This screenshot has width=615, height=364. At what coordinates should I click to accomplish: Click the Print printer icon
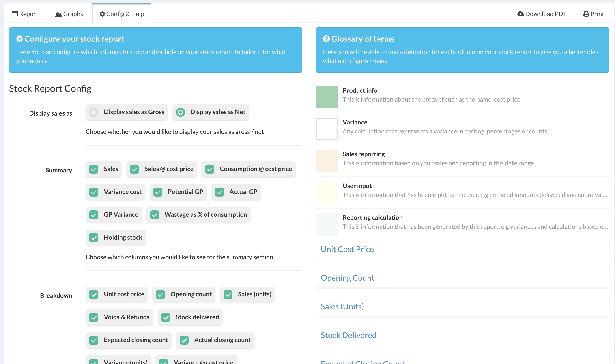pyautogui.click(x=586, y=14)
